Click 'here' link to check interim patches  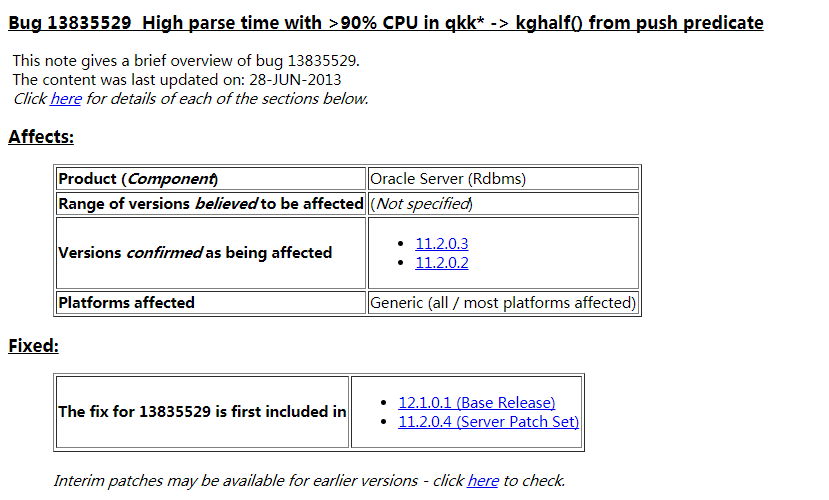[482, 481]
